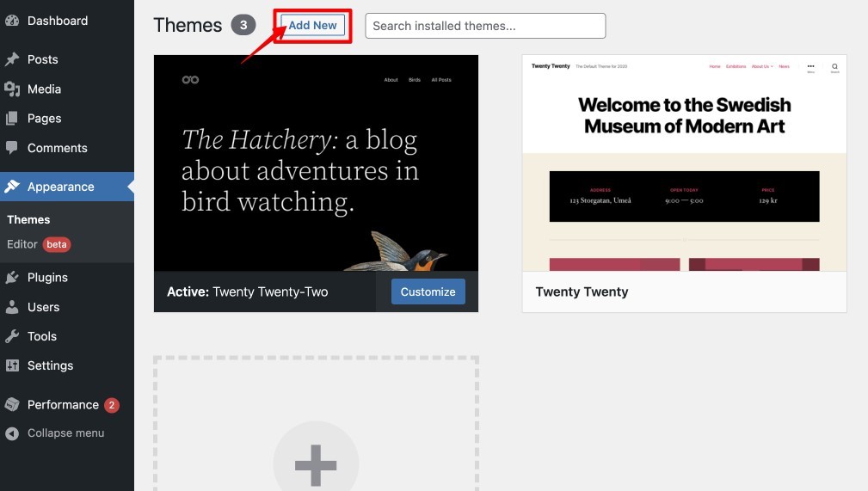Click the search icon in the Twenty Twenty preview
The height and width of the screenshot is (491, 868).
834,67
